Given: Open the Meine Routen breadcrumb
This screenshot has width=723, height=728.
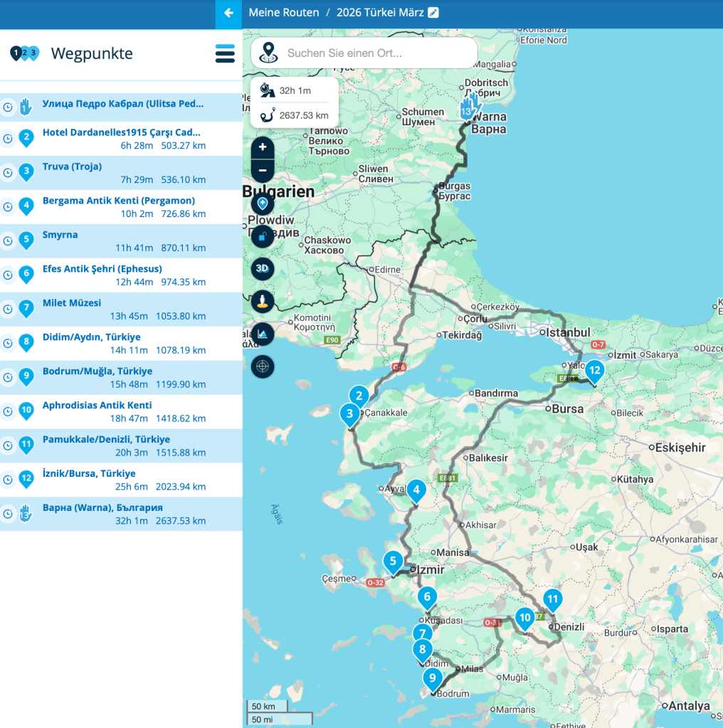Looking at the screenshot, I should pyautogui.click(x=284, y=13).
